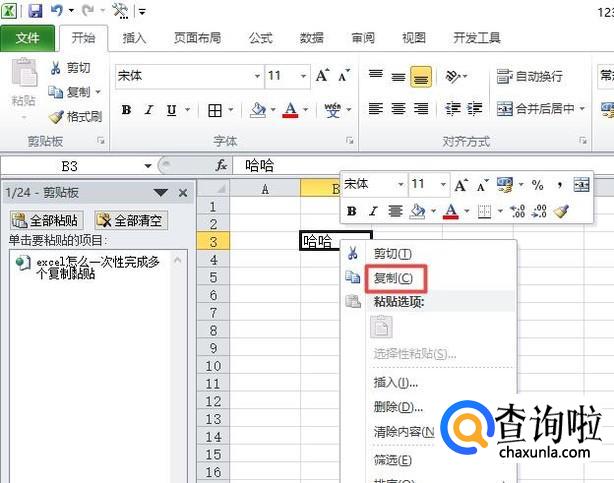Switch to the Formulas (公式) tab
The height and width of the screenshot is (483, 614).
260,38
